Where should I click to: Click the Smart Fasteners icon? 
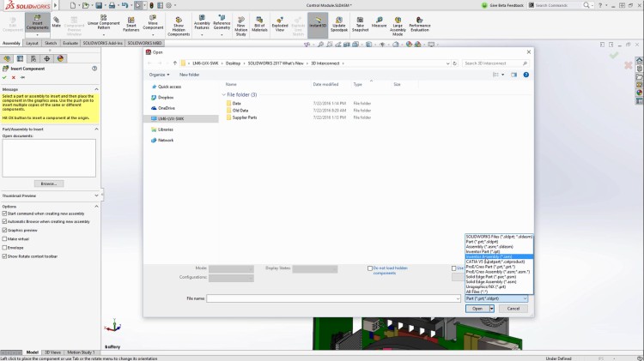pyautogui.click(x=131, y=25)
